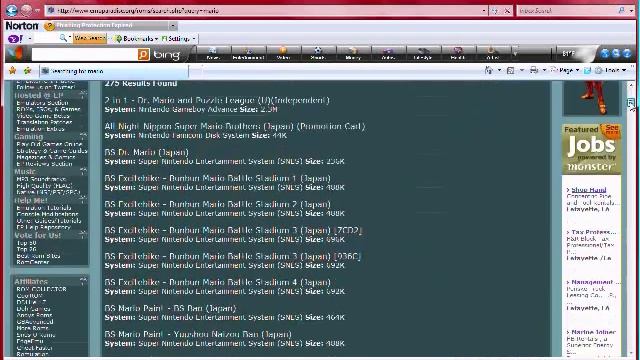Open the Sports button on Bing bar

[318, 53]
